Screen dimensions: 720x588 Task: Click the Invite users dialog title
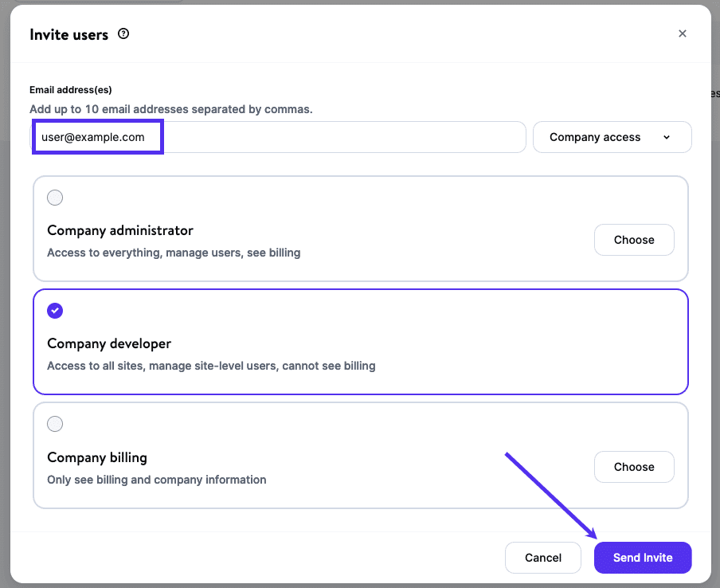tap(68, 34)
